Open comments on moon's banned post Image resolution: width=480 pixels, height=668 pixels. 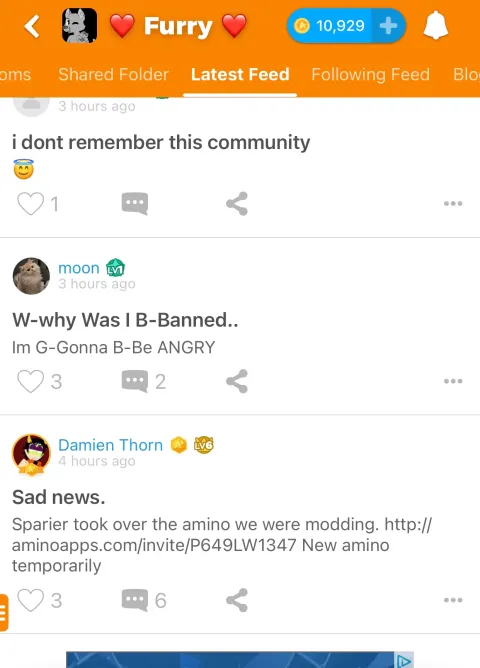click(135, 381)
